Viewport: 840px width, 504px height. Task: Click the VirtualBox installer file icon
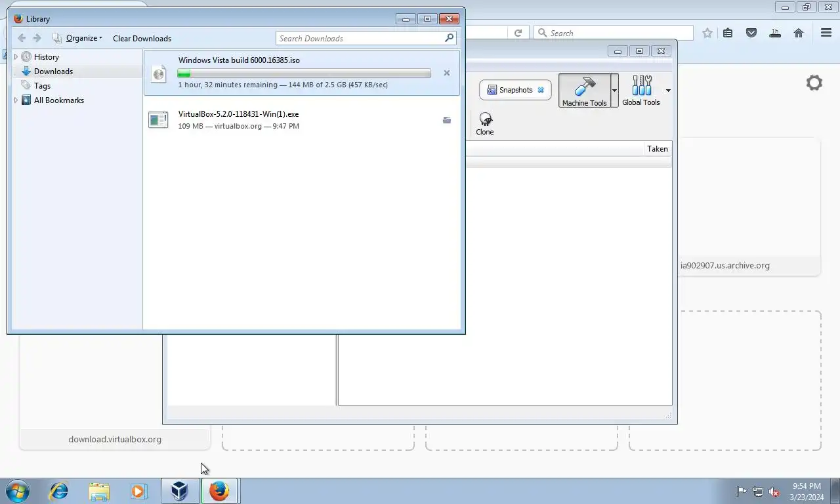[158, 119]
